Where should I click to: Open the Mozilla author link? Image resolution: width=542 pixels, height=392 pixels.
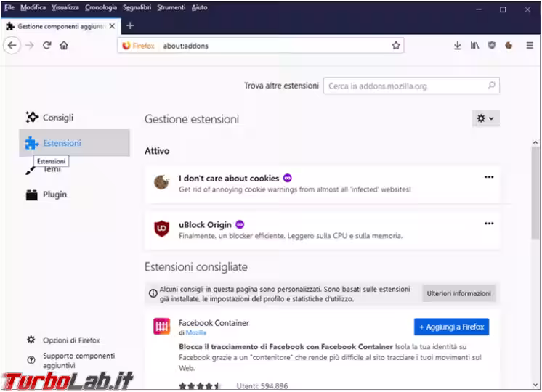pyautogui.click(x=196, y=332)
